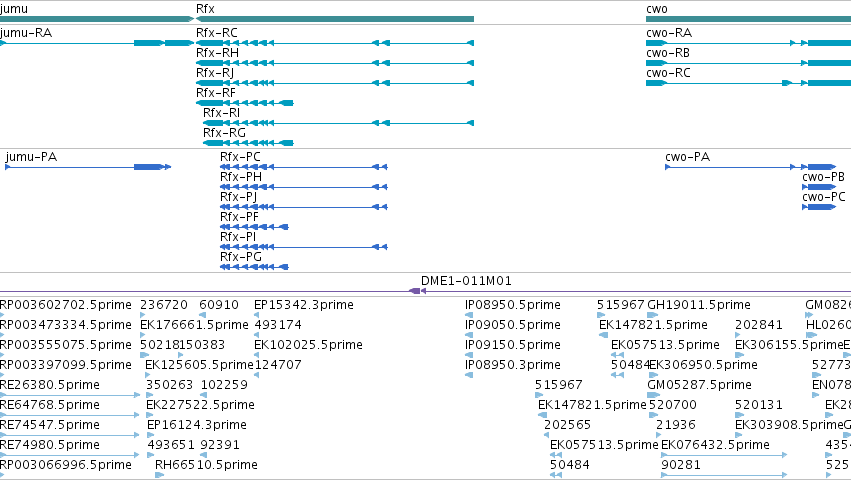Open the 124707 feature label

coord(278,365)
